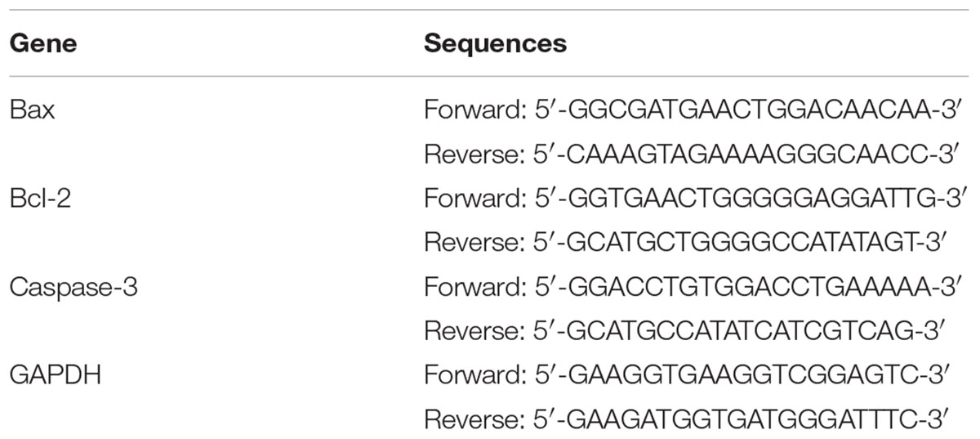Image resolution: width=980 pixels, height=439 pixels.
Task: Click the word Forward in GAPDH row
Action: (474, 375)
